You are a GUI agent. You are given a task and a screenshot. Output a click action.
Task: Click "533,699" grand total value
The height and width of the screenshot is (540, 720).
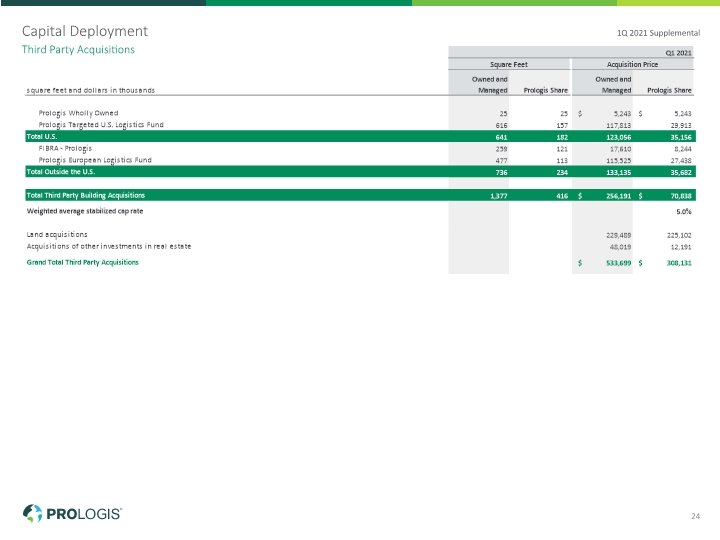pos(619,263)
